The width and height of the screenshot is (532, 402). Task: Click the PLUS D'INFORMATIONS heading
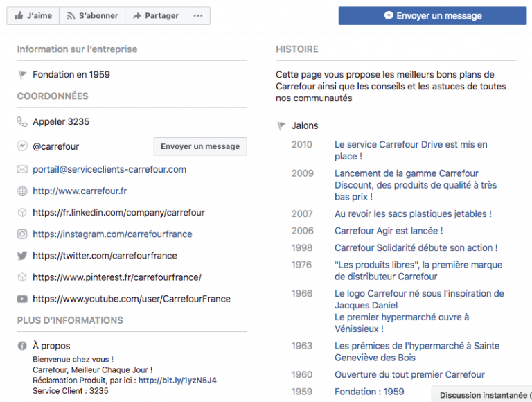coord(70,320)
